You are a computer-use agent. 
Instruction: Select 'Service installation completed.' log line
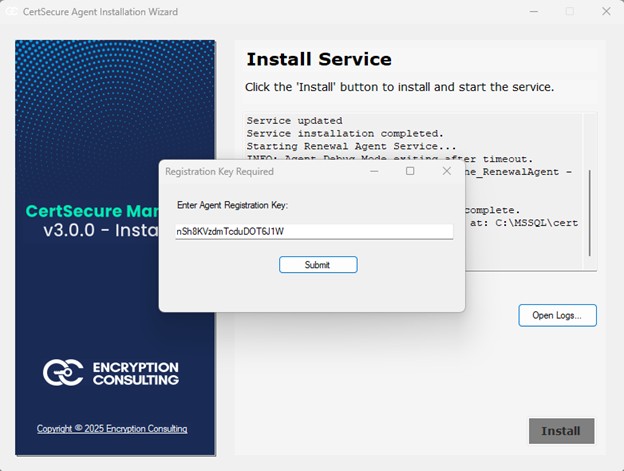point(345,133)
